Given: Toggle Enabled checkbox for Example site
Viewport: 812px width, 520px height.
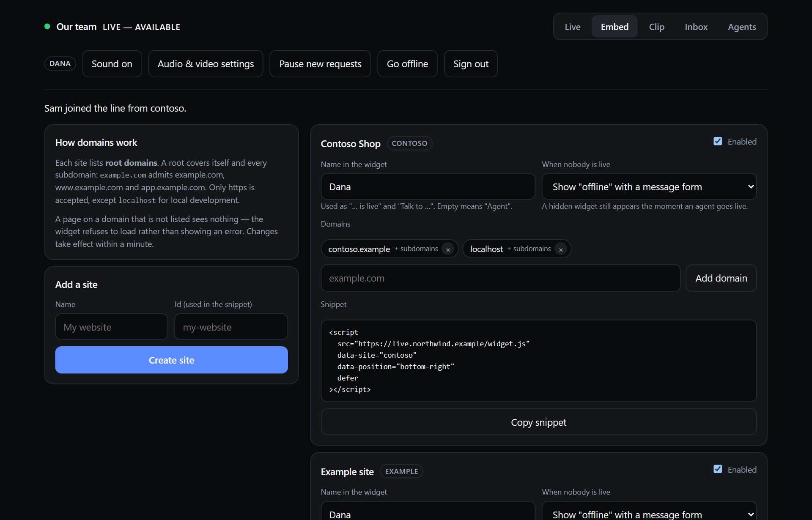Looking at the screenshot, I should (718, 469).
